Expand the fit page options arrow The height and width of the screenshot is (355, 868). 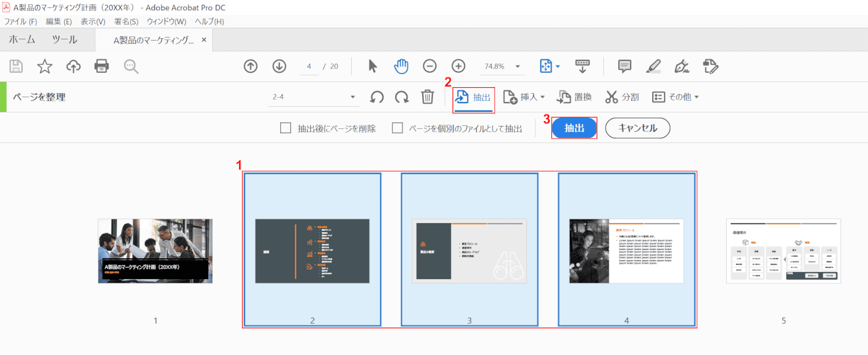coord(558,67)
